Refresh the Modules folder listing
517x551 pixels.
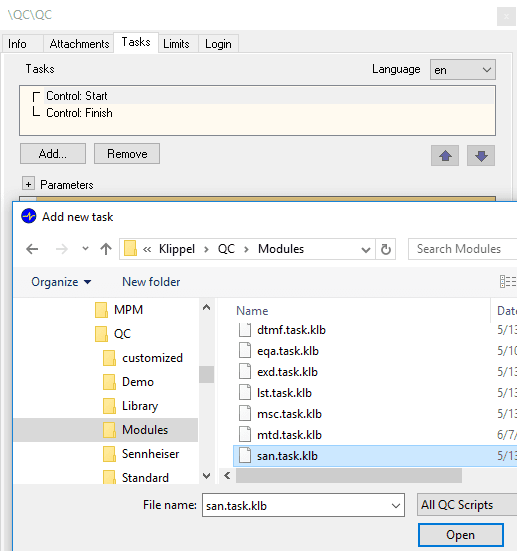(386, 249)
